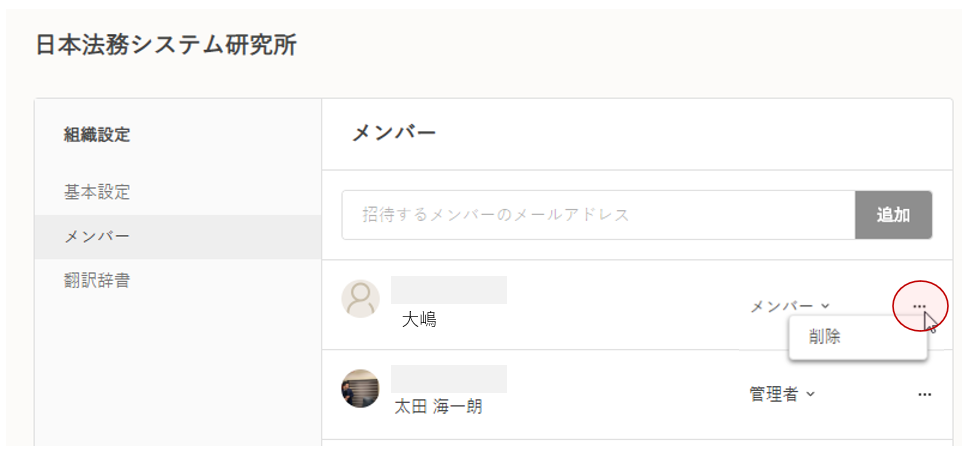Click the redacted email above 太田 海一朗
The width and height of the screenshot is (968, 457).
(449, 379)
